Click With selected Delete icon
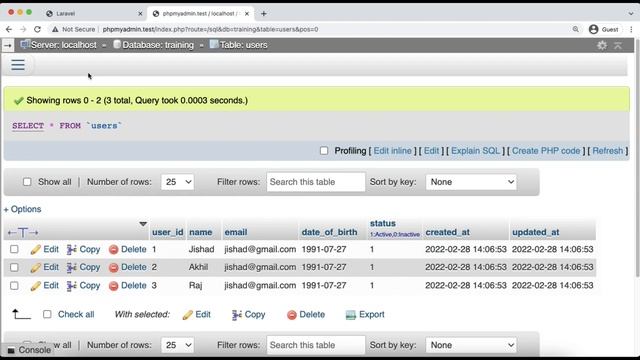Image resolution: width=640 pixels, height=360 pixels. (x=291, y=315)
